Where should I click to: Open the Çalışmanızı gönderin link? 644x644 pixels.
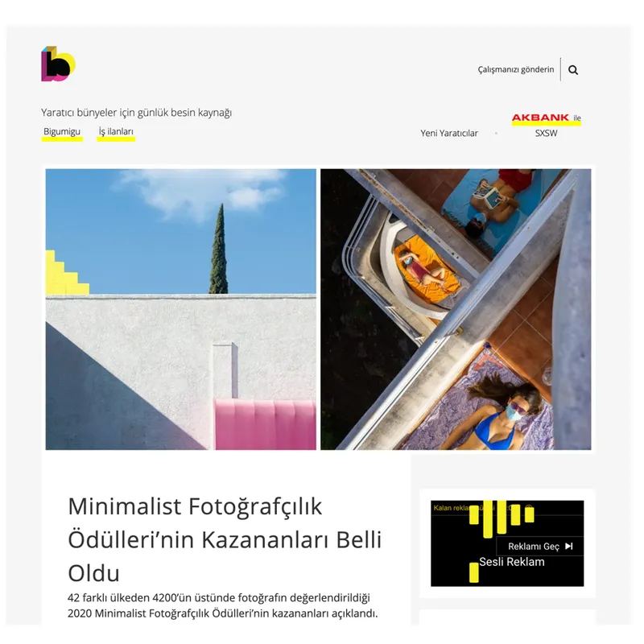516,69
